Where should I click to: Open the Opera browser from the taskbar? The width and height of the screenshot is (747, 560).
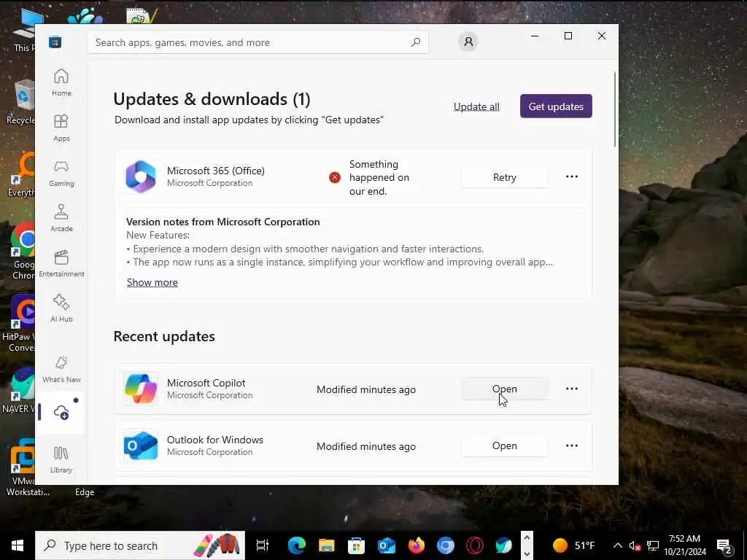[x=475, y=545]
